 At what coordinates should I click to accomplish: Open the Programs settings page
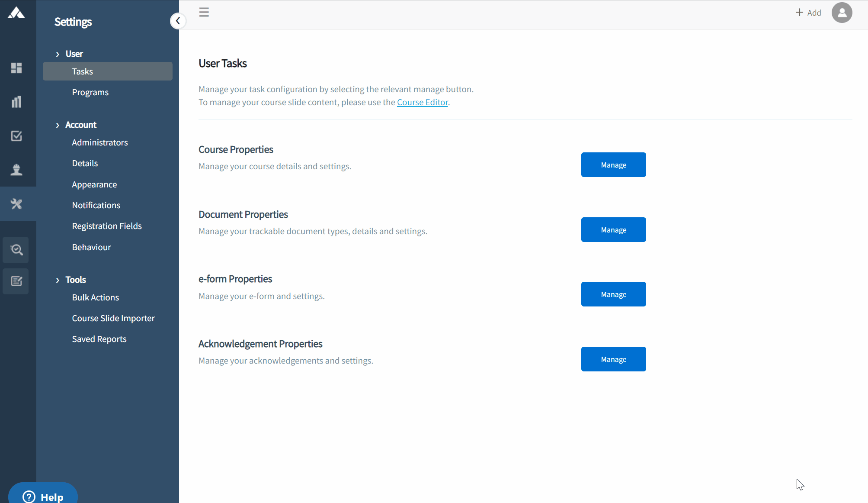[90, 92]
